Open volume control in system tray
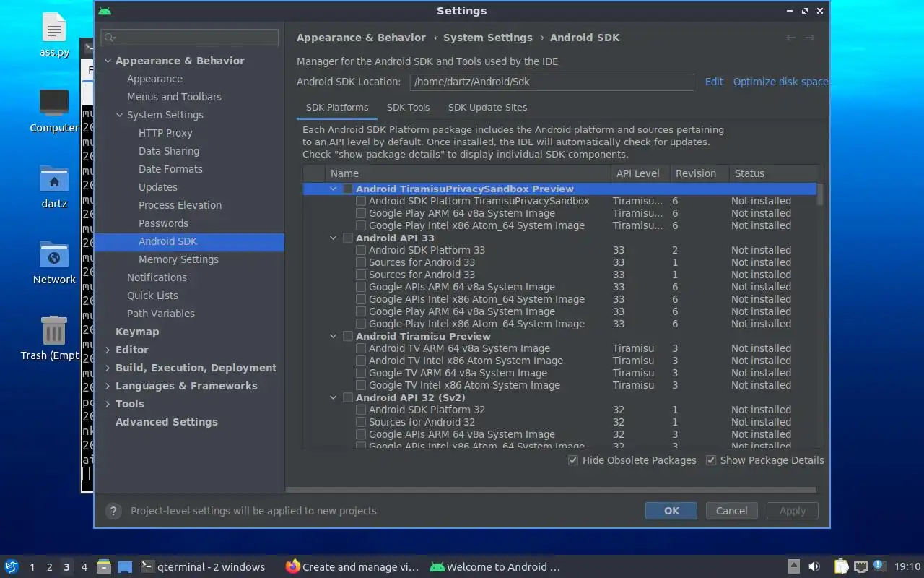 tap(814, 566)
